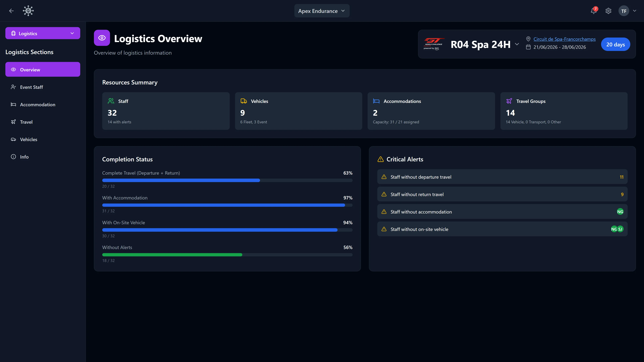This screenshot has width=644, height=362.
Task: Click warning icon on on-site vehicle alert
Action: pyautogui.click(x=384, y=229)
